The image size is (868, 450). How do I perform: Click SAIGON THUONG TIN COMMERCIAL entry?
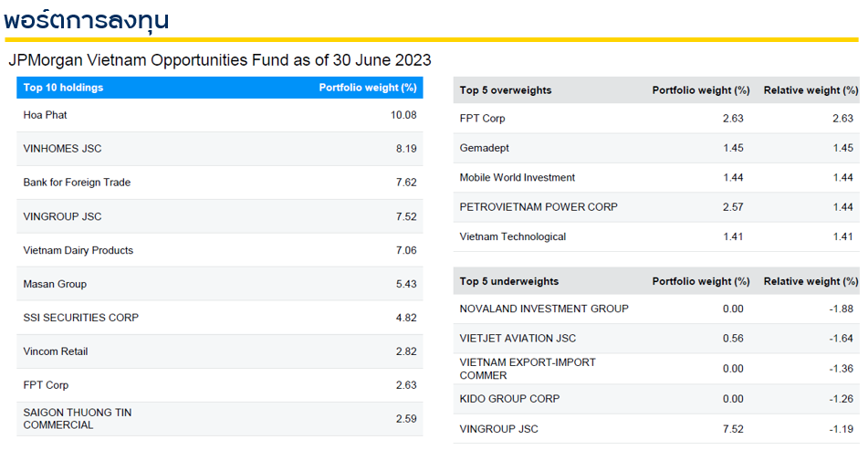tap(78, 419)
